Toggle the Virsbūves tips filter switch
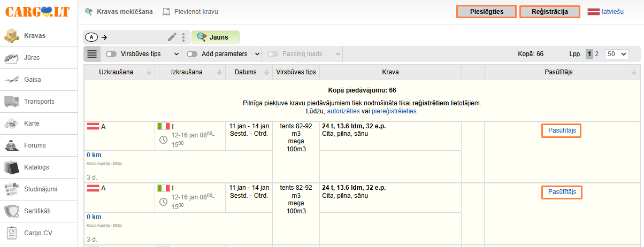 tap(112, 54)
